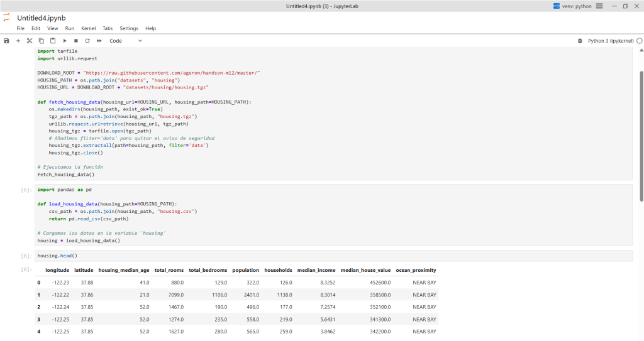
Task: Click the Untitled4.ipynb notebook title
Action: (42, 18)
